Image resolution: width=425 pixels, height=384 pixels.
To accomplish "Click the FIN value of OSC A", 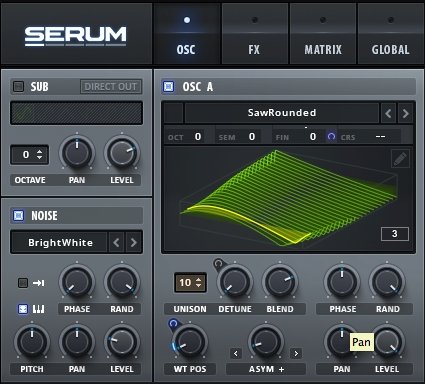I will click(312, 137).
